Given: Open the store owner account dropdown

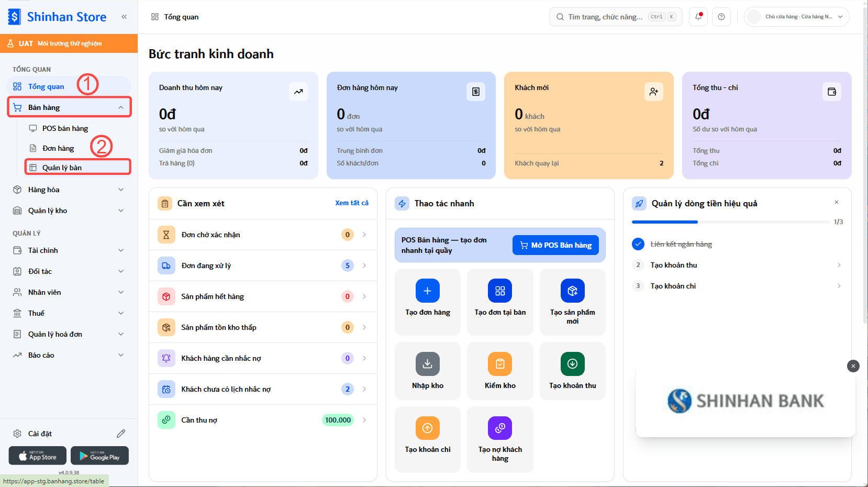Looking at the screenshot, I should (796, 17).
